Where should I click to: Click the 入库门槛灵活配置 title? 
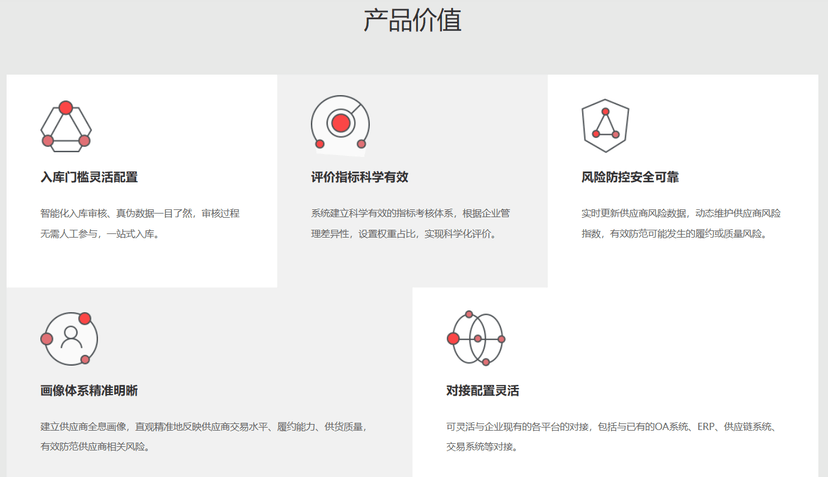pyautogui.click(x=89, y=177)
